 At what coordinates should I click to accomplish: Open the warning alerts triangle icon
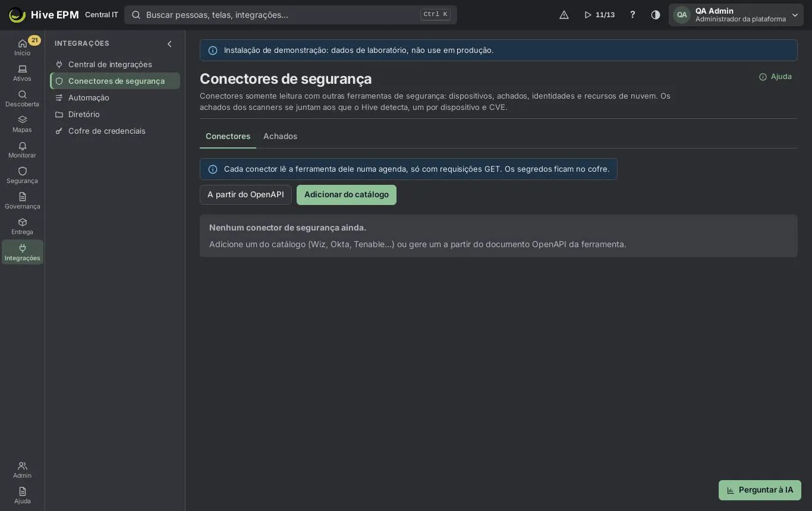point(564,15)
